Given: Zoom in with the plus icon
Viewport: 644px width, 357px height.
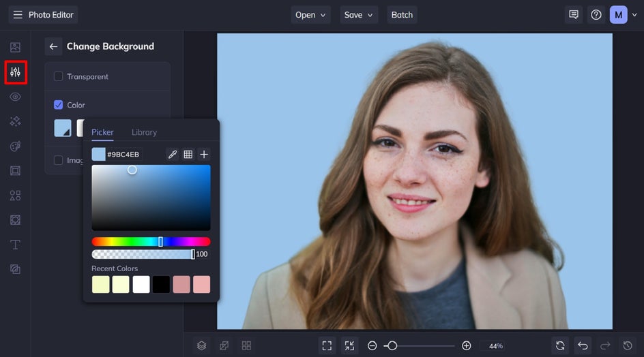Looking at the screenshot, I should pos(466,346).
